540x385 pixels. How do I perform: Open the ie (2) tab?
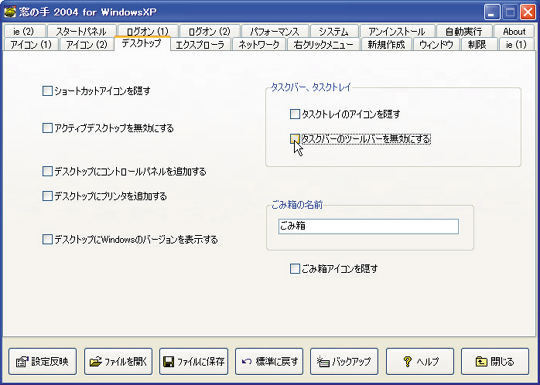click(24, 32)
